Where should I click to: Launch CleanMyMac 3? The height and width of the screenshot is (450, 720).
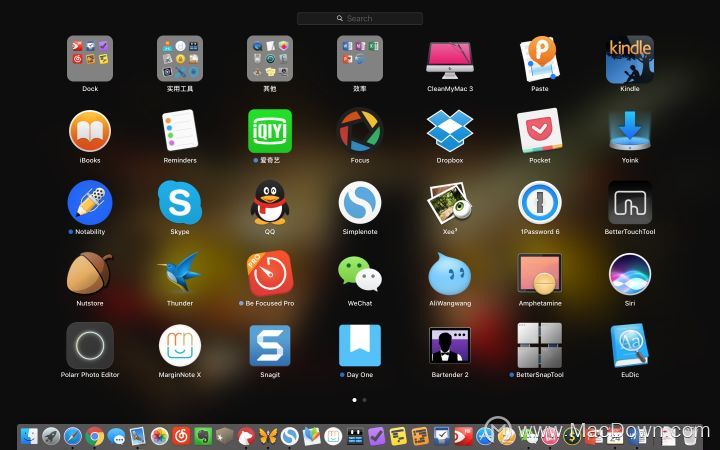450,60
